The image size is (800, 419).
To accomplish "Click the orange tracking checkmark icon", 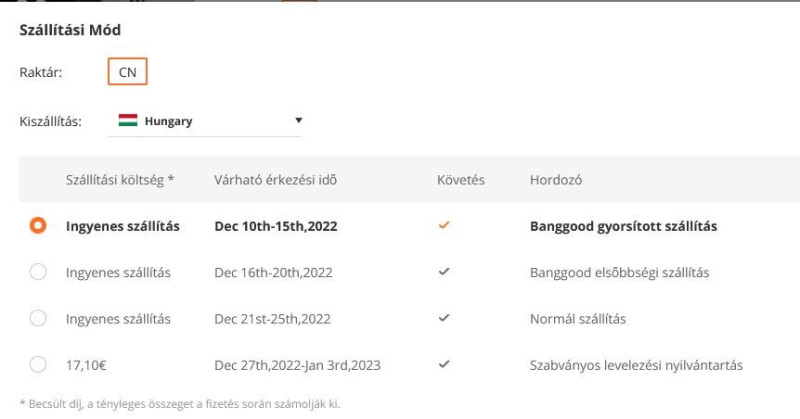I will click(444, 225).
